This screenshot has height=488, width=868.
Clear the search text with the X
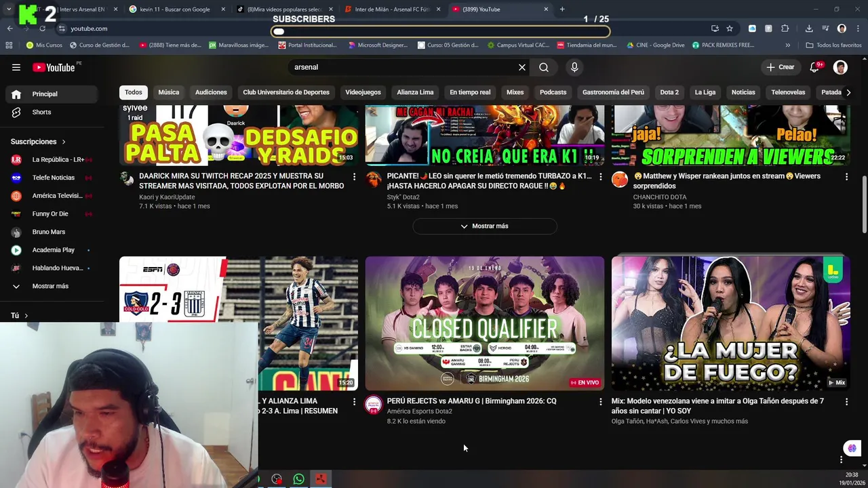coord(522,67)
